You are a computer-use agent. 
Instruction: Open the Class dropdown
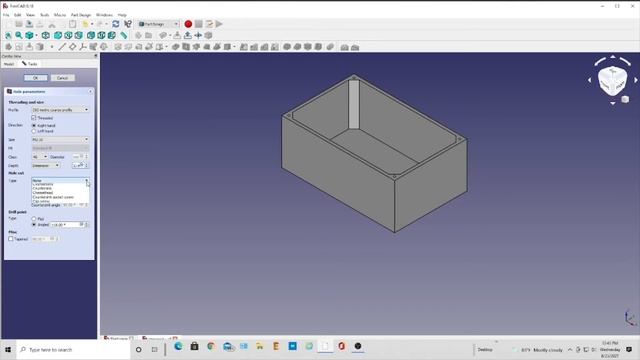point(40,157)
